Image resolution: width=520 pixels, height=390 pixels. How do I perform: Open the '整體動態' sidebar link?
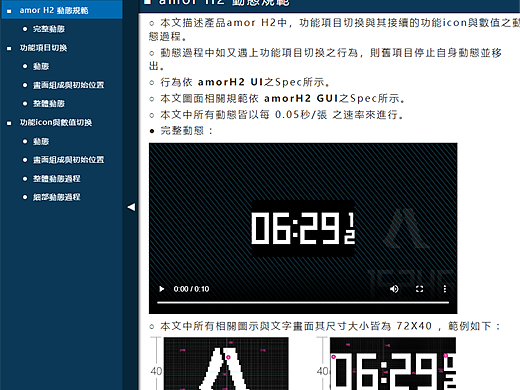tap(49, 104)
